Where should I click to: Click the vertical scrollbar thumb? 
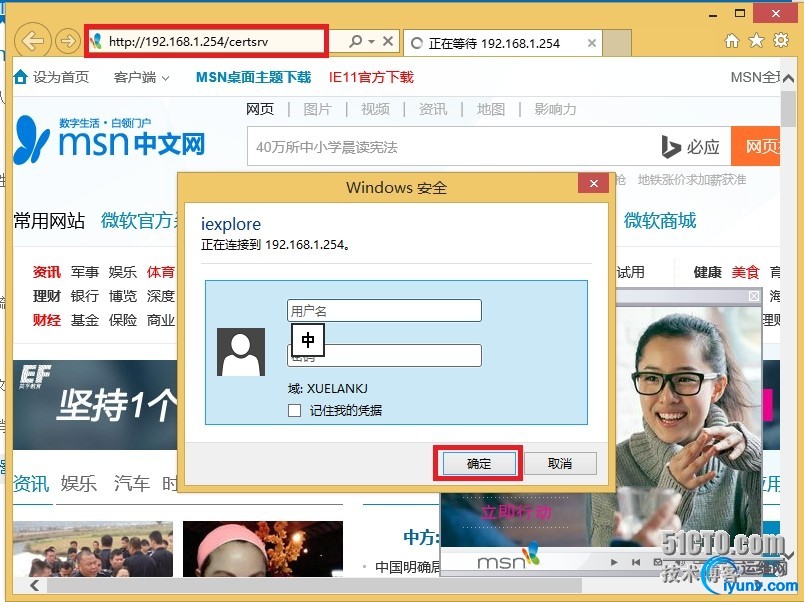(x=788, y=109)
